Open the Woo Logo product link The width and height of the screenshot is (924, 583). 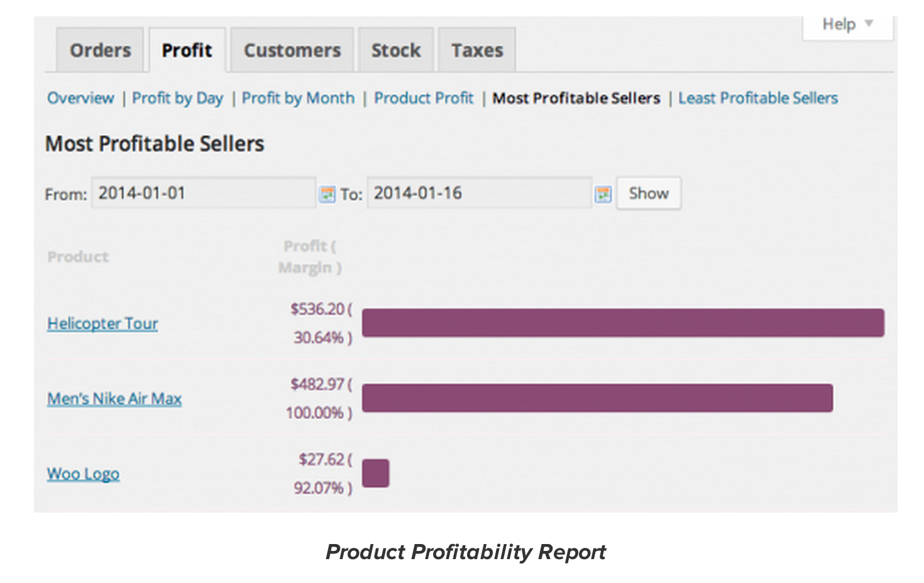coord(83,474)
